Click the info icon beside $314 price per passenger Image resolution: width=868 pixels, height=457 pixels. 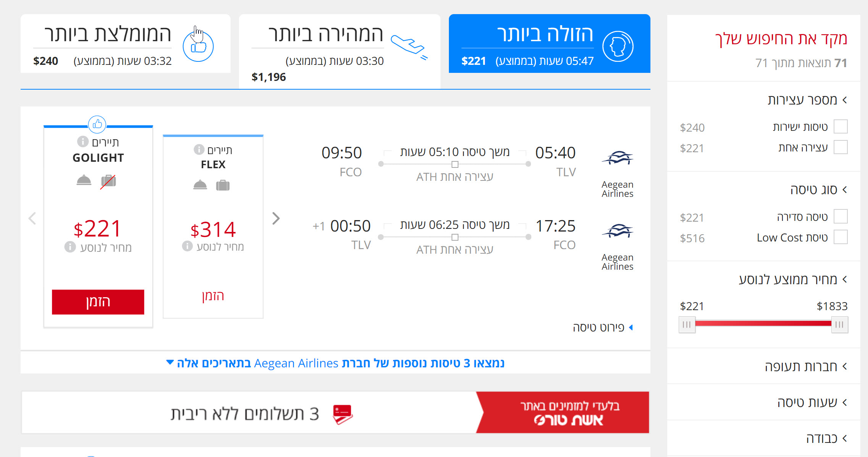click(187, 246)
